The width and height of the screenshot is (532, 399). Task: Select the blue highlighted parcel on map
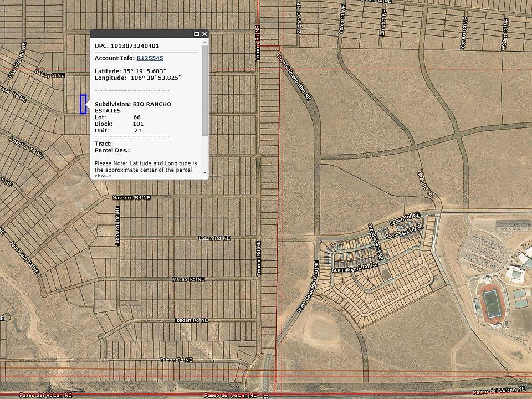[x=83, y=104]
